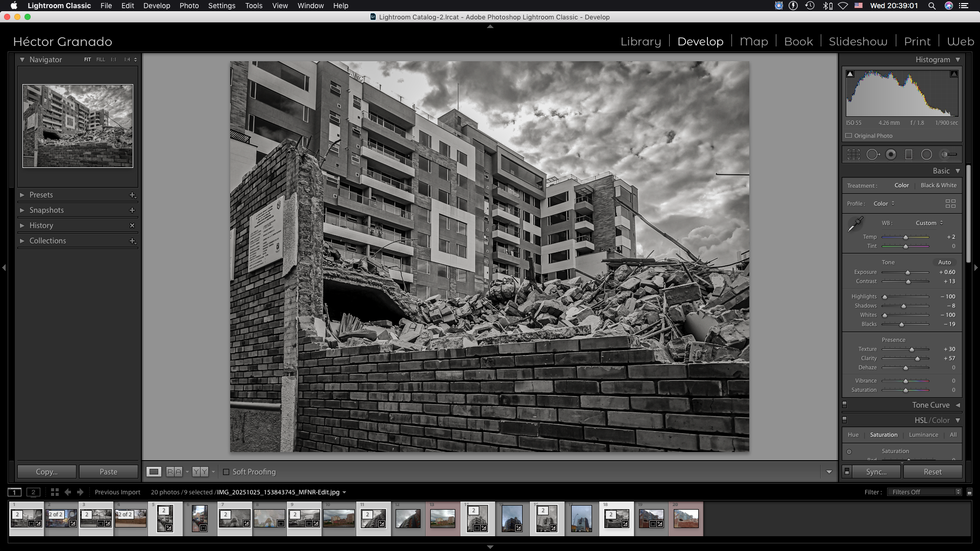Image resolution: width=980 pixels, height=551 pixels.
Task: Choose the Graduated Filter tool
Action: click(x=909, y=155)
